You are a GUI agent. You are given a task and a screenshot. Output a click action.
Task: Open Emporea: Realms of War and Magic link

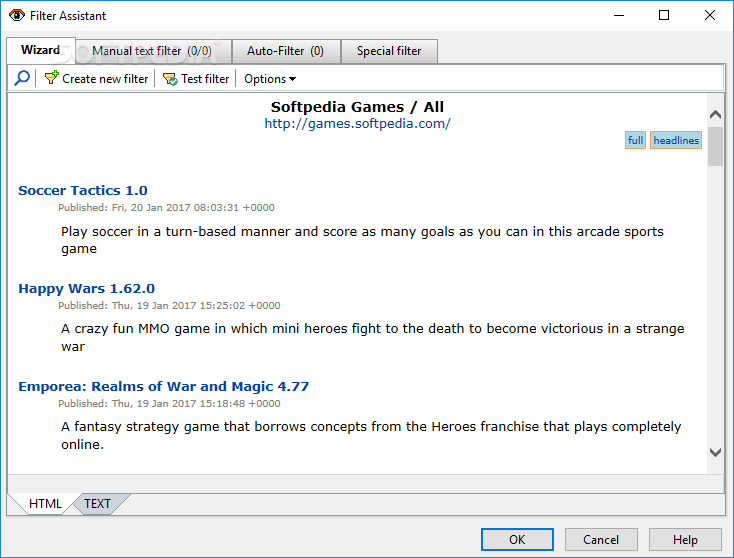pyautogui.click(x=163, y=387)
